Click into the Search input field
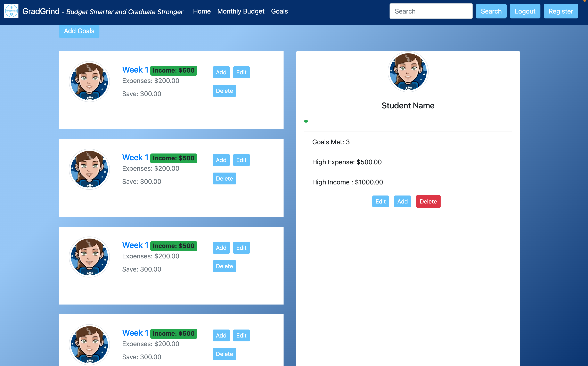Screen dimensions: 588x366 coord(431,11)
